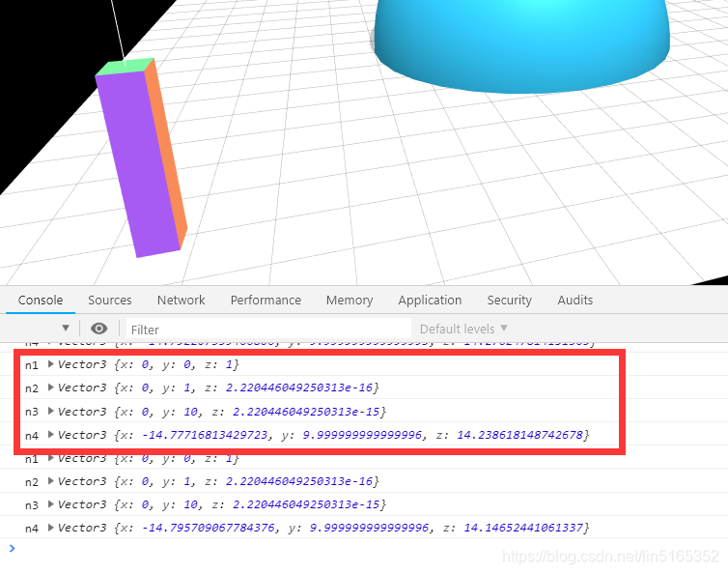Focus the console Filter input field

pyautogui.click(x=269, y=330)
